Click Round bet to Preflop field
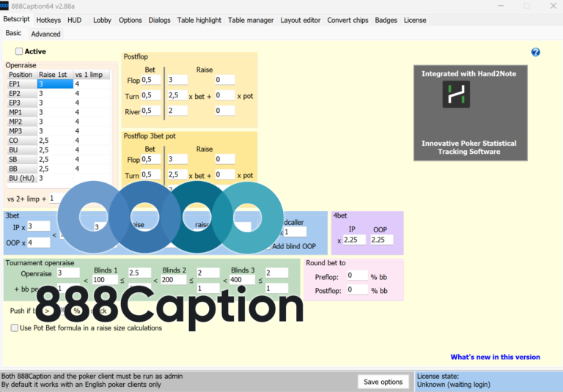This screenshot has width=563, height=392. click(x=357, y=275)
